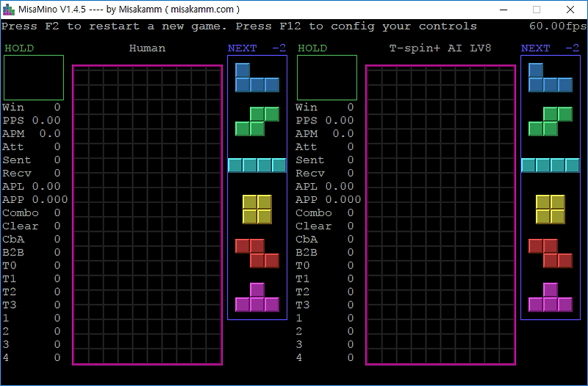Click the Human Win stat row

(x=32, y=107)
